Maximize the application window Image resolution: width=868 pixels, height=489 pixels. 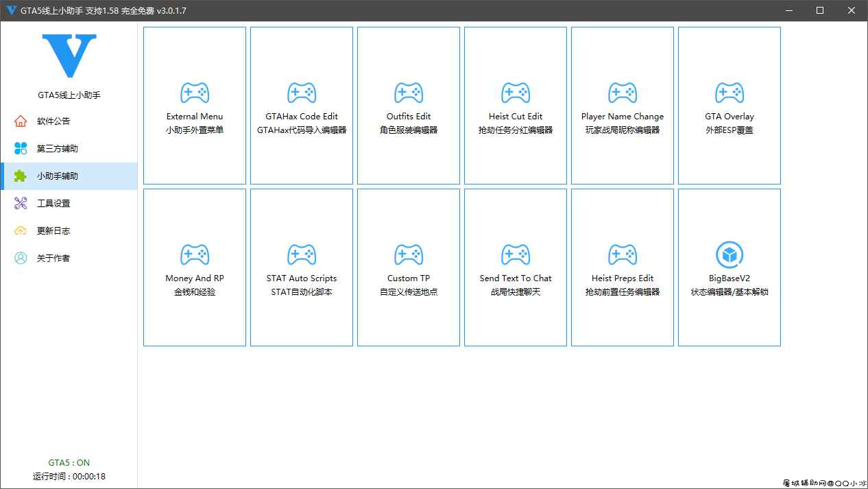tap(820, 11)
